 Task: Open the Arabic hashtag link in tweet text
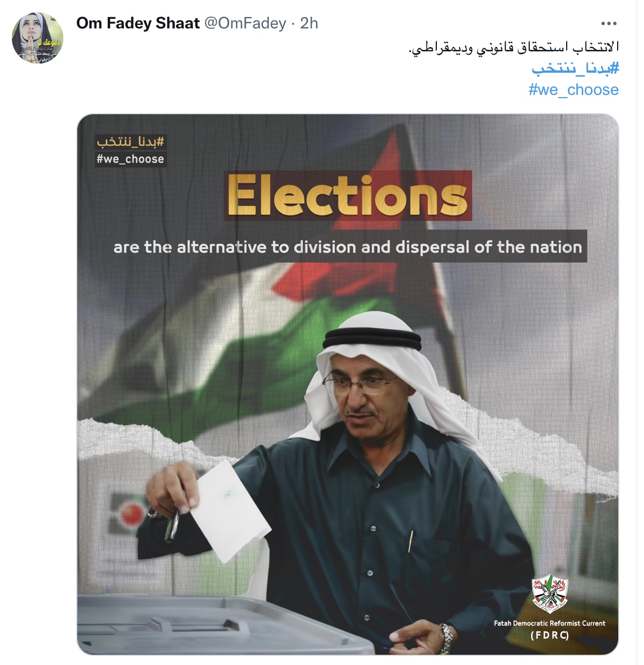575,68
